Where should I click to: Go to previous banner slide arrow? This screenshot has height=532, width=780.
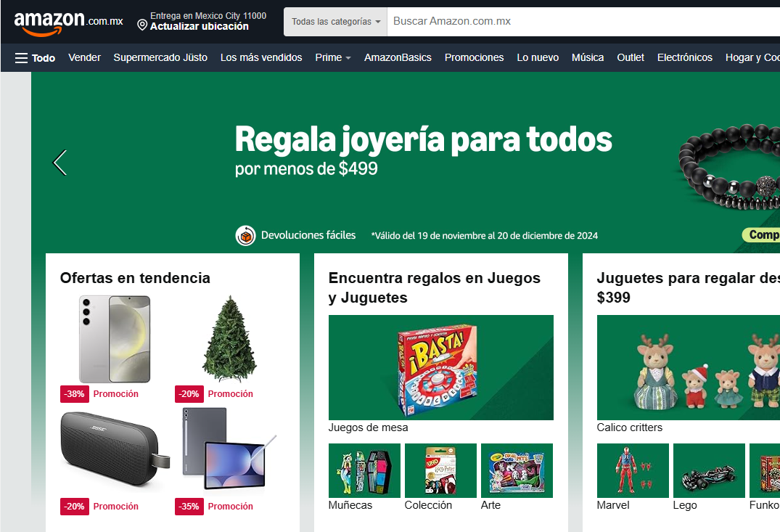point(59,163)
